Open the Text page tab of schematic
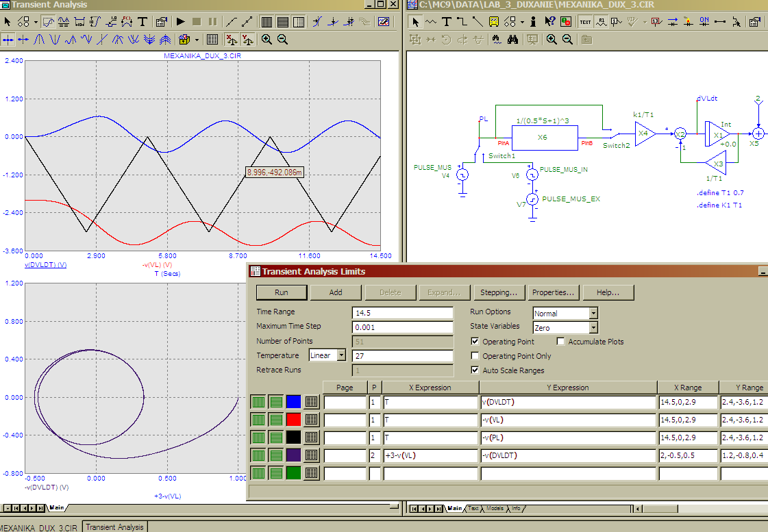This screenshot has height=532, width=768. 473,509
